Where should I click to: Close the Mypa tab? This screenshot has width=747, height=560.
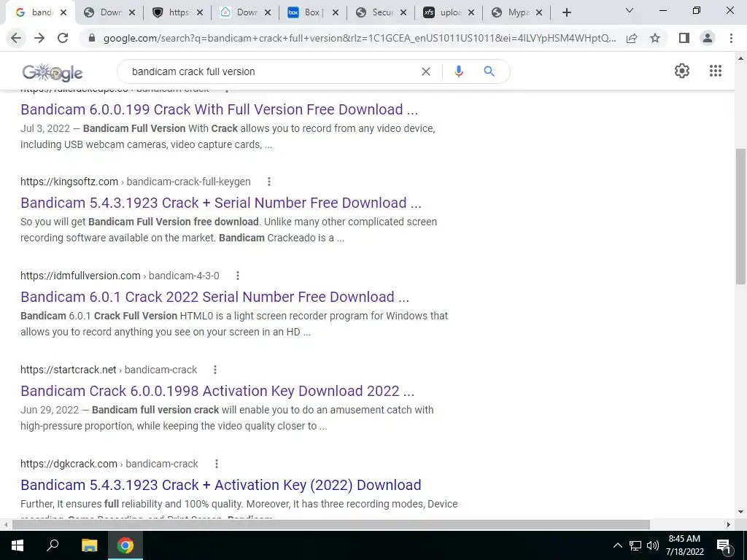(x=539, y=12)
